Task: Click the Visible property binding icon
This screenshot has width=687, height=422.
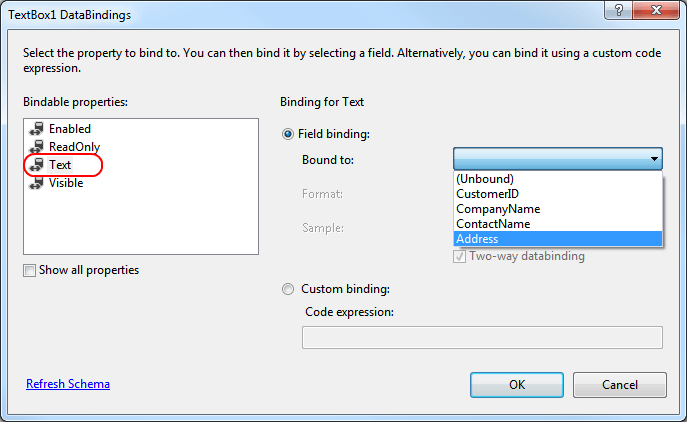Action: (39, 183)
